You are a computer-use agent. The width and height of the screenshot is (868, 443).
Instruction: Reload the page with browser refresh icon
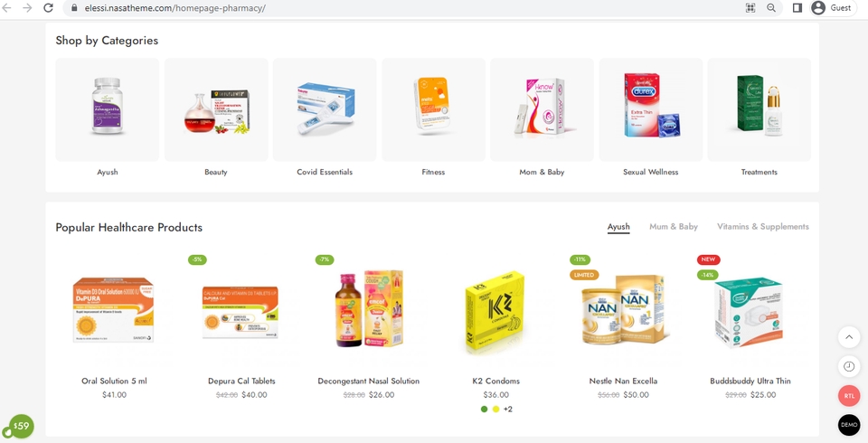[48, 8]
